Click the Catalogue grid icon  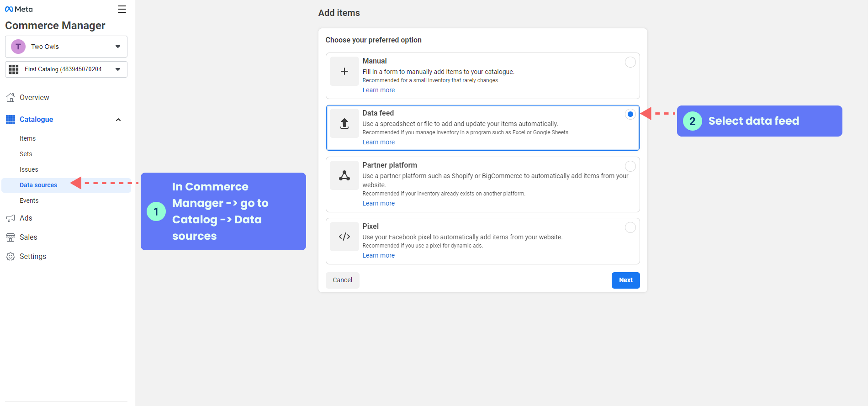[11, 120]
